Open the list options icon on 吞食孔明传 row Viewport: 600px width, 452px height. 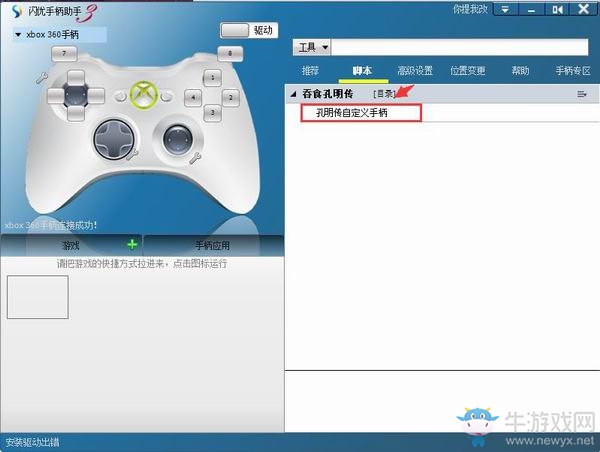(x=582, y=94)
